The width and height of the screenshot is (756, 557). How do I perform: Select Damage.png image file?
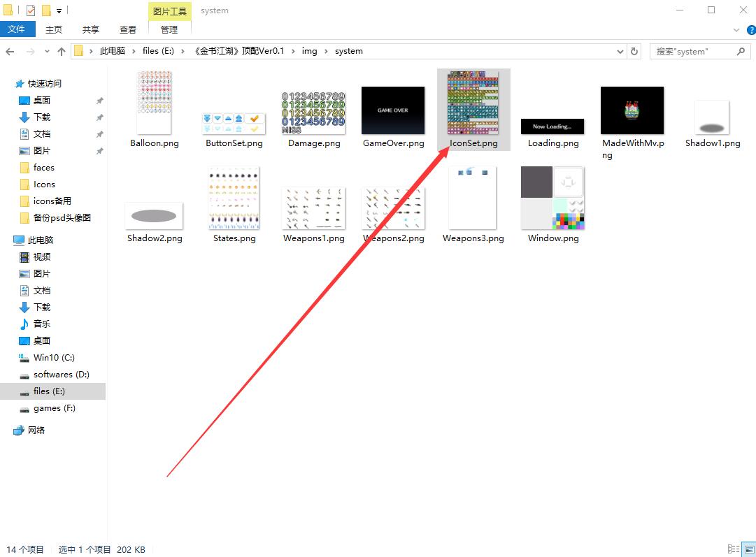(x=314, y=113)
